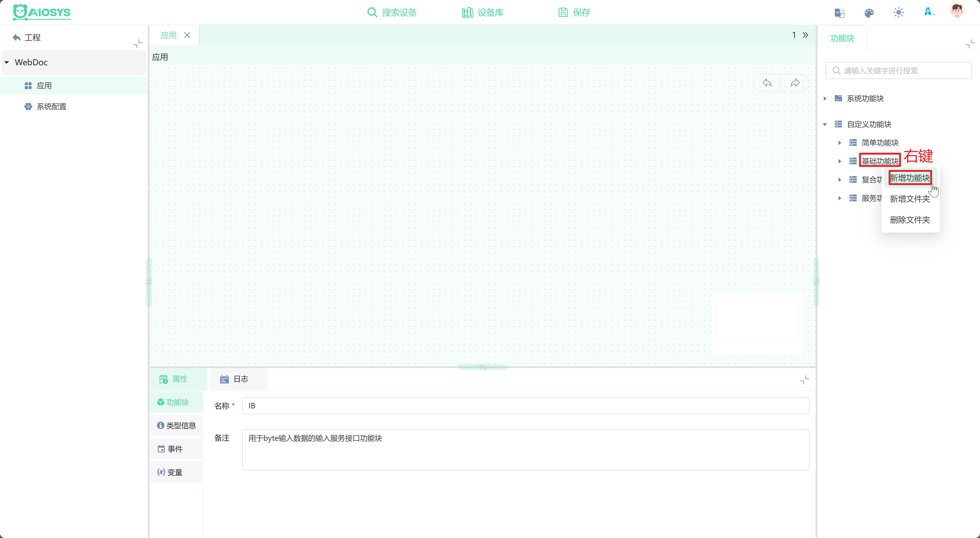Image resolution: width=980 pixels, height=538 pixels.
Task: Select the 基础功能块 label
Action: [x=880, y=161]
